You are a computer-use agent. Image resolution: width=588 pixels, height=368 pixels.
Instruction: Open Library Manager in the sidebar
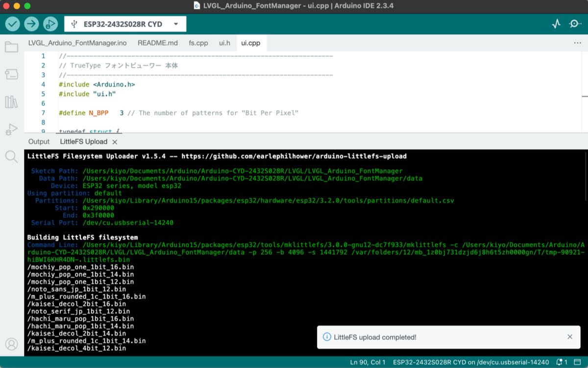pos(11,102)
